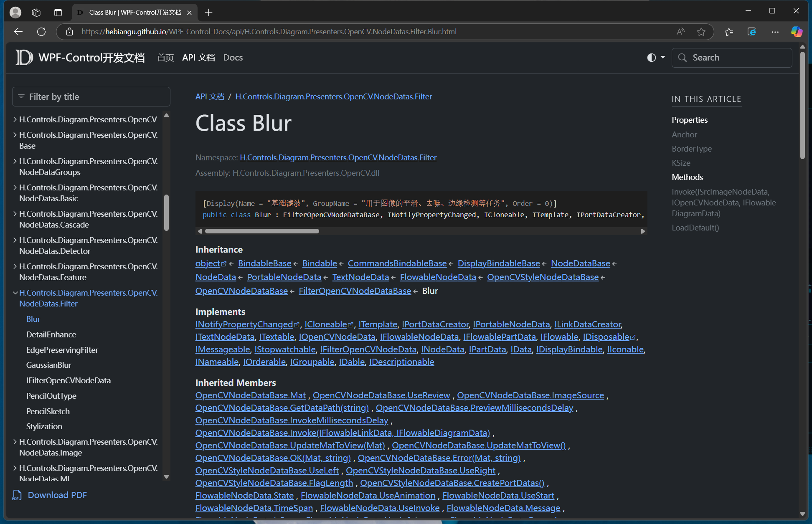Screen dimensions: 812x524
Task: Click the browser refresh icon
Action: pos(41,32)
